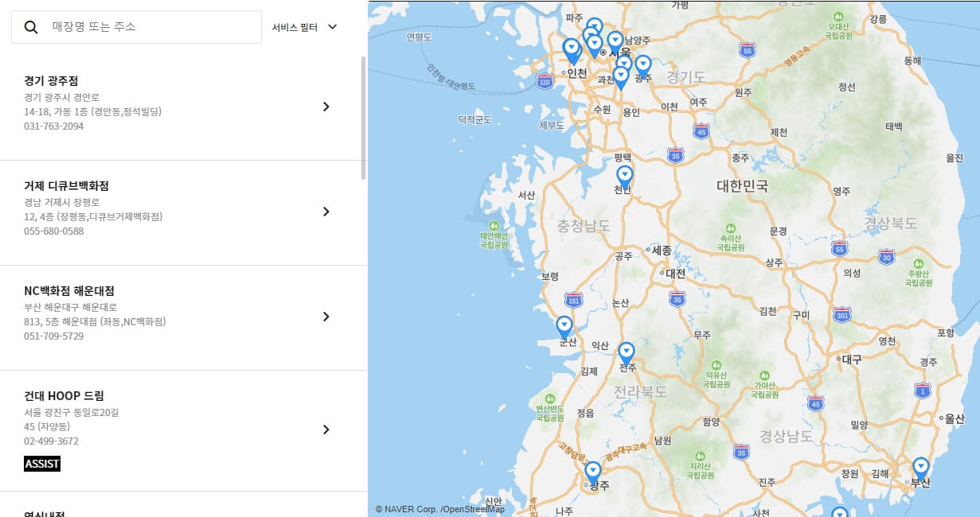
Task: Click the ASSIST badge under 건대 HOOP 드림
Action: [x=42, y=464]
